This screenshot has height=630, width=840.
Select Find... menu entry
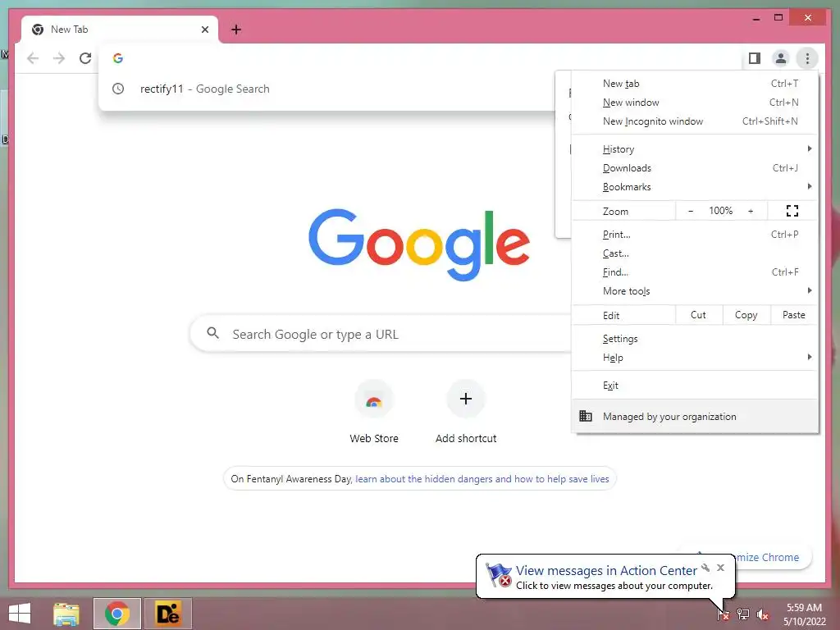695,272
